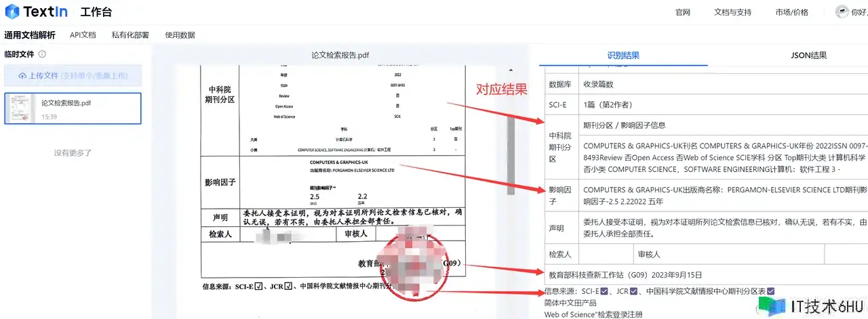Image resolution: width=868 pixels, height=319 pixels.
Task: Click the info icon beside 临时文件
Action: [x=42, y=54]
